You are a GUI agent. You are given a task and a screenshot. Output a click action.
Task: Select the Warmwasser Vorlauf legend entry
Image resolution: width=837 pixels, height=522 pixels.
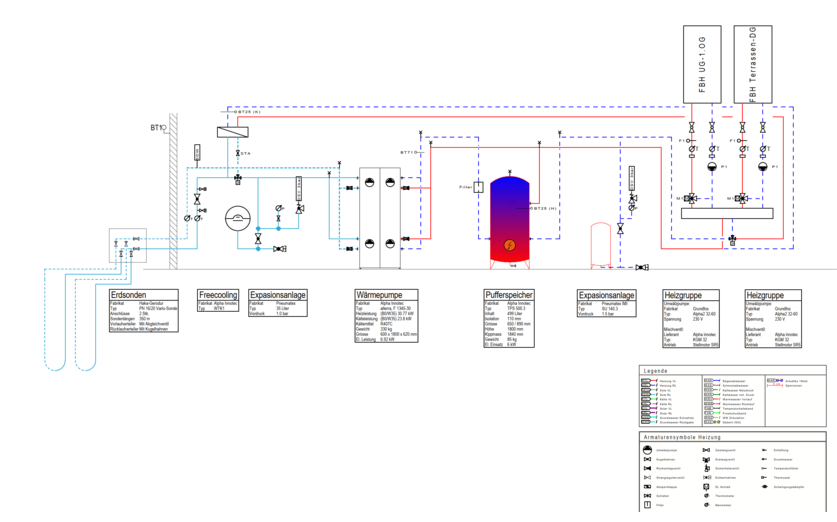point(729,399)
